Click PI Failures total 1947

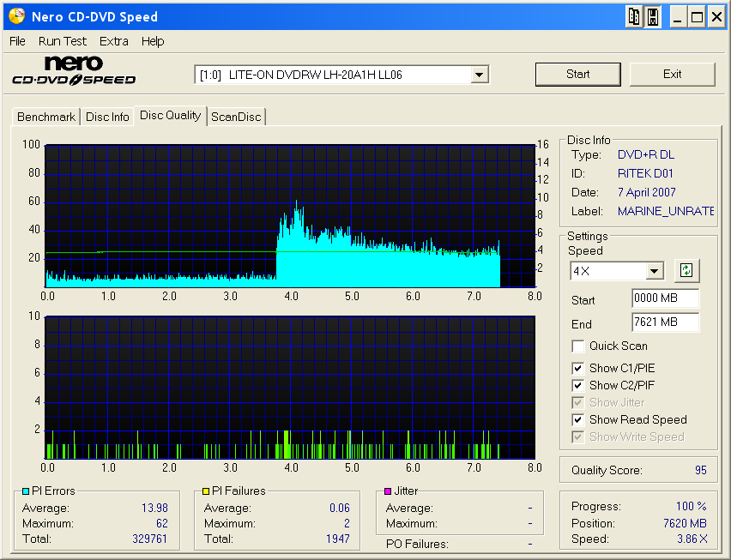[337, 539]
